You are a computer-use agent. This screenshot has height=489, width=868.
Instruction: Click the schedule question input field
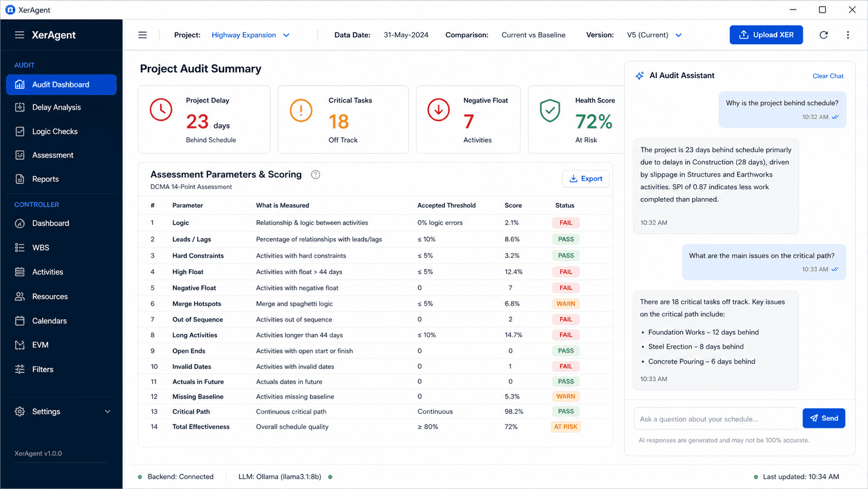coord(716,419)
